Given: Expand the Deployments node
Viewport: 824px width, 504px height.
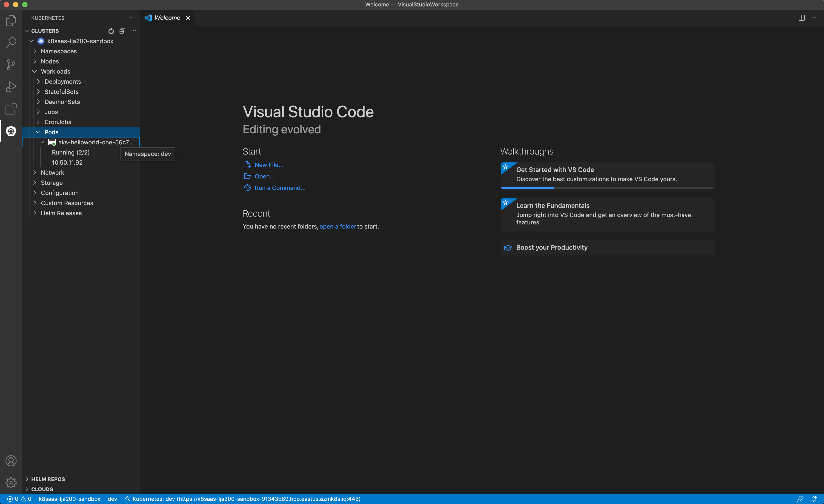Looking at the screenshot, I should (x=38, y=82).
